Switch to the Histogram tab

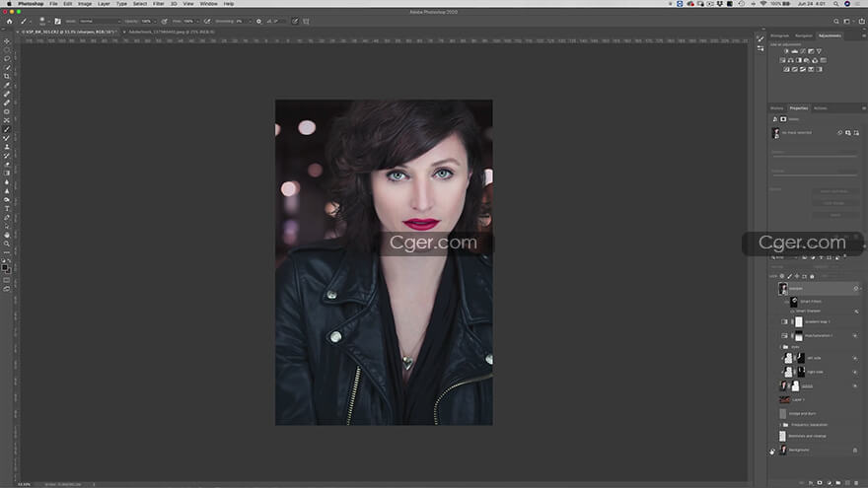pyautogui.click(x=779, y=35)
